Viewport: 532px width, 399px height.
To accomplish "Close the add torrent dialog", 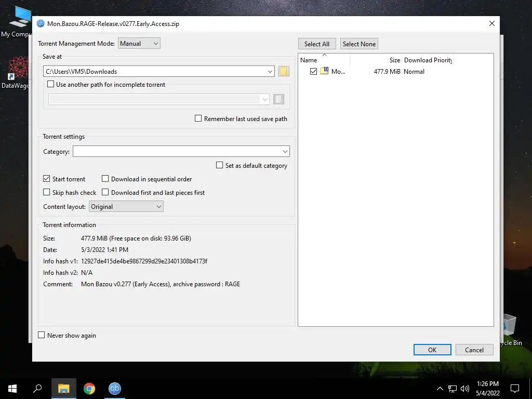I will tap(491, 23).
